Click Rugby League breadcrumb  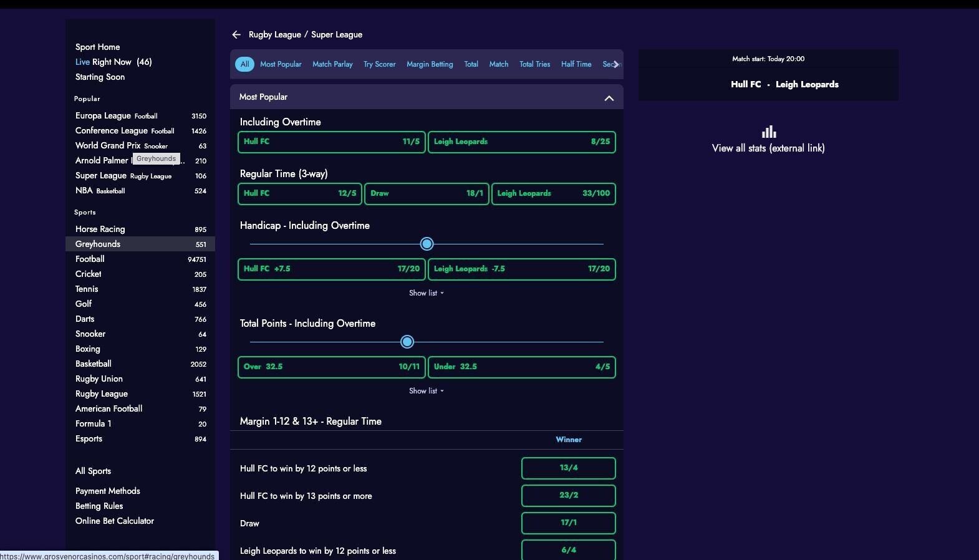point(275,35)
